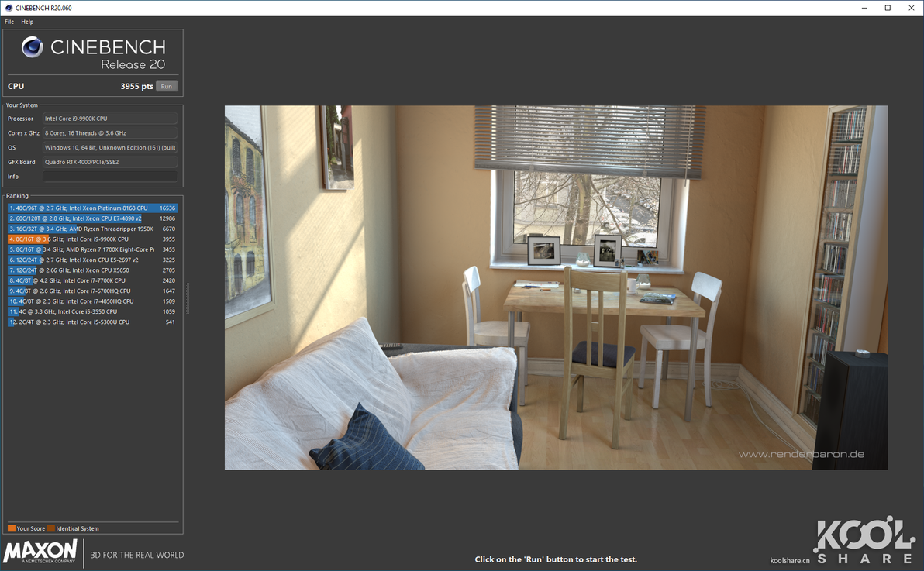Image resolution: width=924 pixels, height=571 pixels.
Task: Run the CPU benchmark test
Action: pyautogui.click(x=167, y=86)
